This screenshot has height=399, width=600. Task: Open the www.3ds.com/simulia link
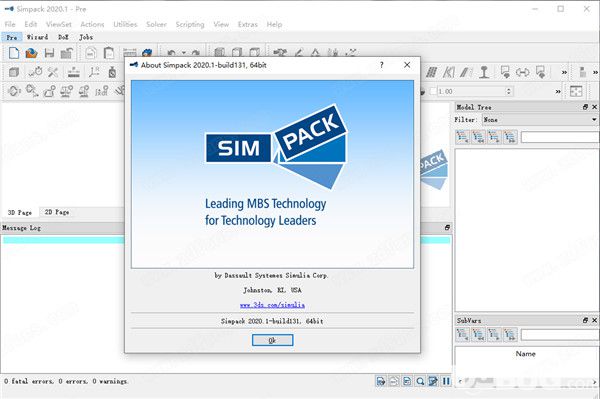coord(272,305)
